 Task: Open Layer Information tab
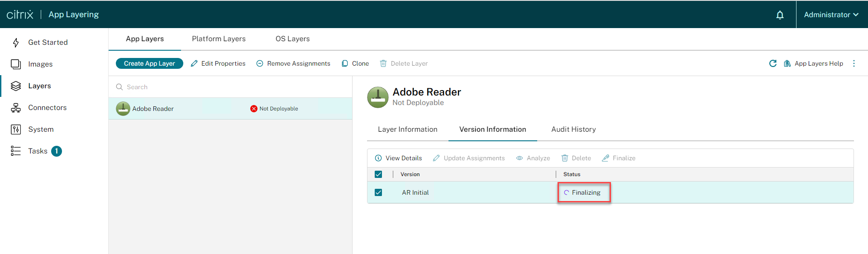(408, 129)
